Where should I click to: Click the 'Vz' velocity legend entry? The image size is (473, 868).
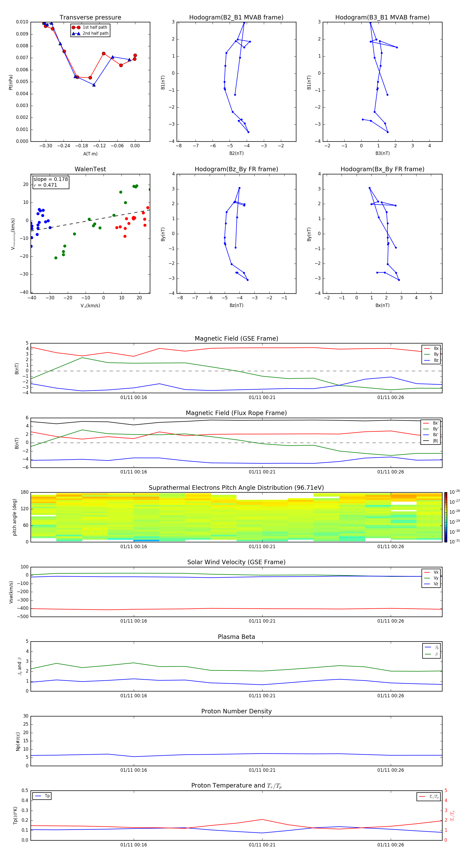pyautogui.click(x=431, y=584)
